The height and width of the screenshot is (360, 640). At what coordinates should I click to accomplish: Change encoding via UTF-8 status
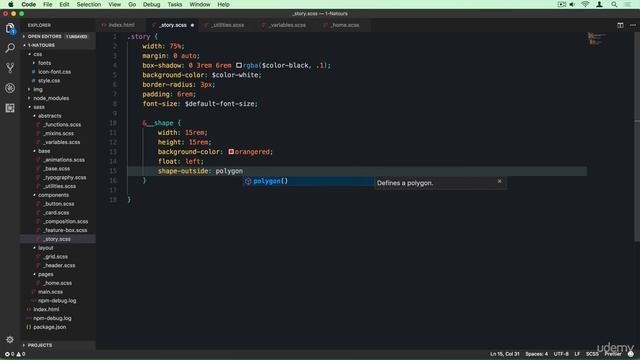click(561, 354)
